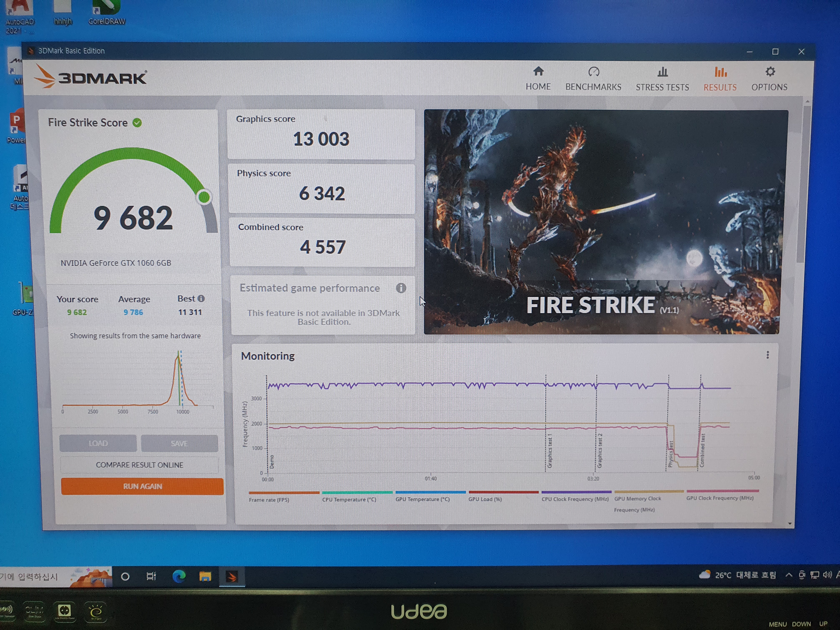
Task: Click COMPARE RESULT ONLINE
Action: point(139,465)
